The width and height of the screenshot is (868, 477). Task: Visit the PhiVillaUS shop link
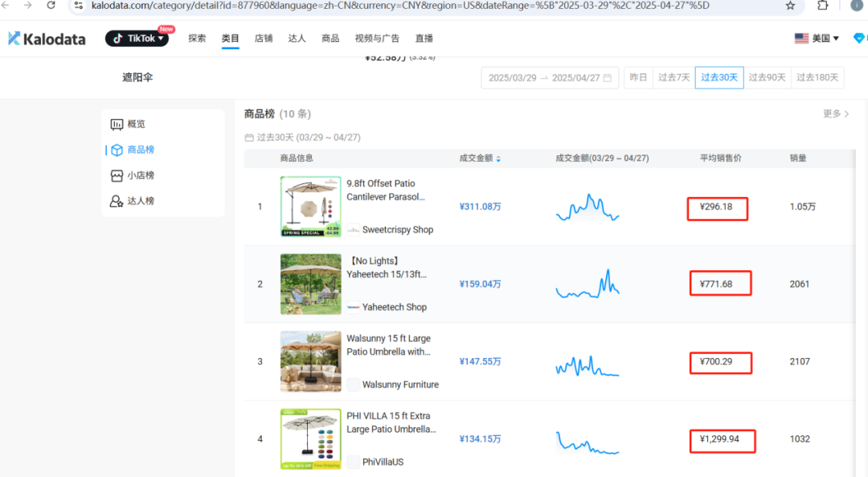tap(383, 462)
